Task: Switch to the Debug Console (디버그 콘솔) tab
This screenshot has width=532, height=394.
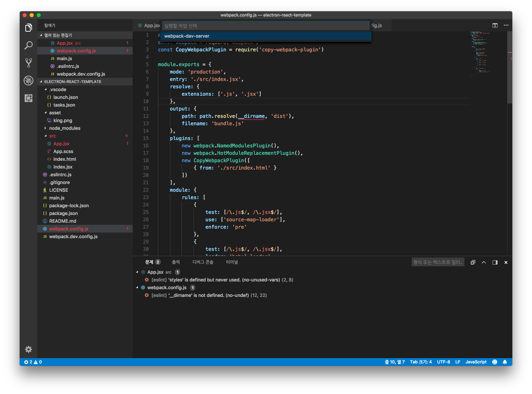Action: (203, 262)
